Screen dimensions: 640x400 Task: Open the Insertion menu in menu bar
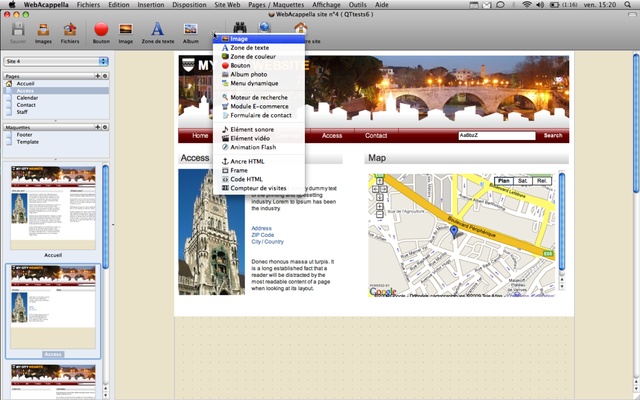coord(151,5)
